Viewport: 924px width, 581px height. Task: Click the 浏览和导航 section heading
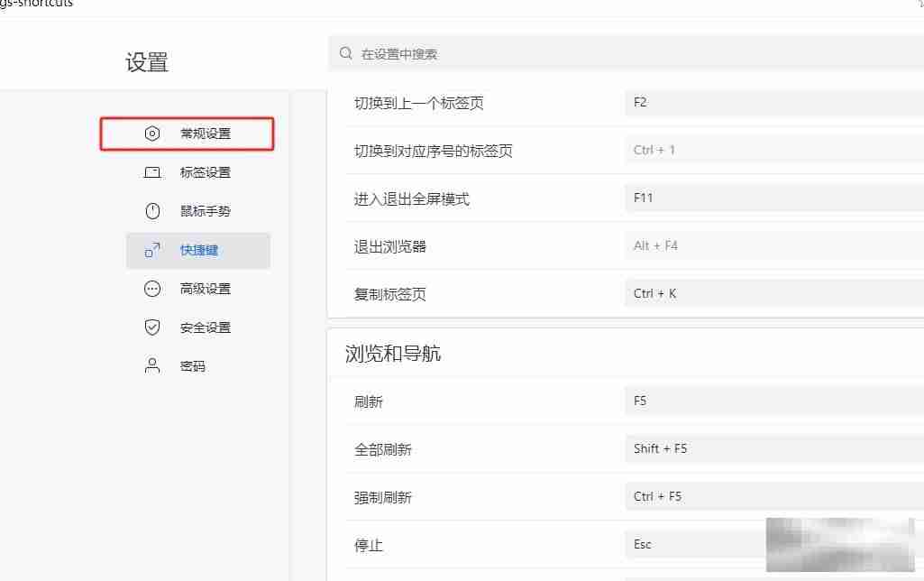tap(393, 354)
